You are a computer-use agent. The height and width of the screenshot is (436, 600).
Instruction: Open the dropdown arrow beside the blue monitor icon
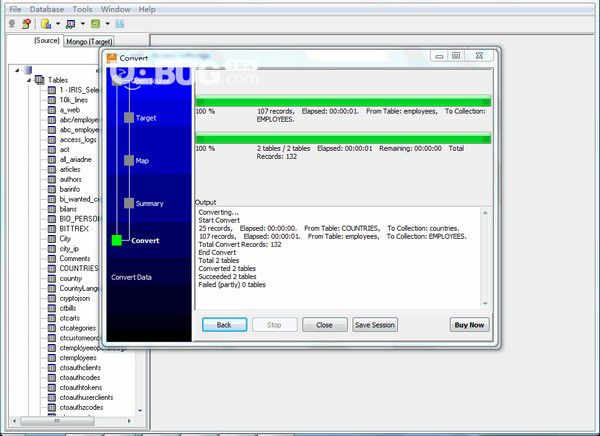83,24
